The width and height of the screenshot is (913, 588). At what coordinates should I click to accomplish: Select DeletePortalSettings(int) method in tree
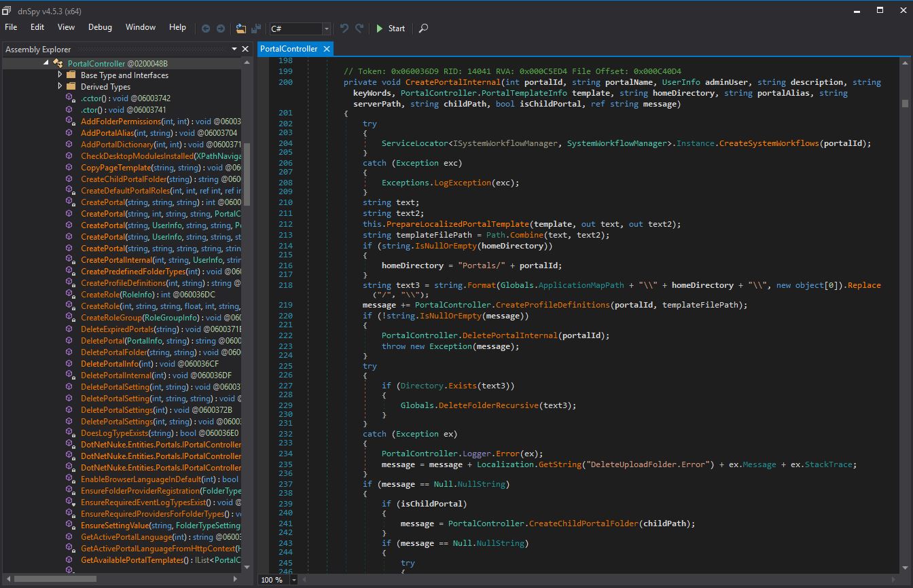point(156,409)
